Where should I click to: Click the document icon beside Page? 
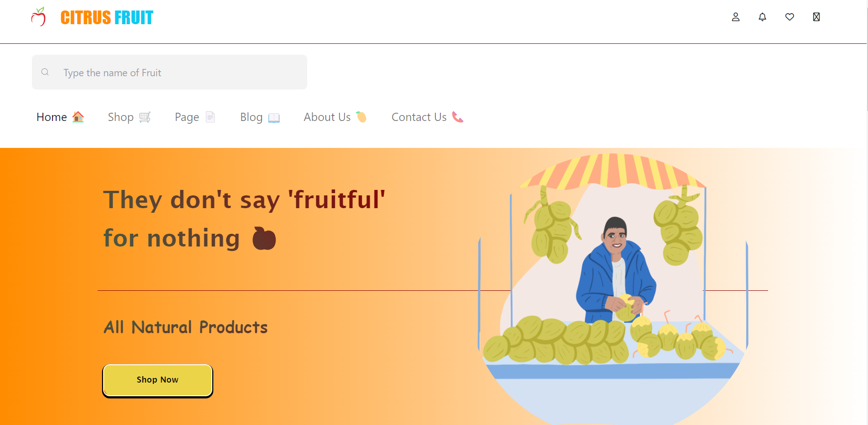tap(210, 117)
